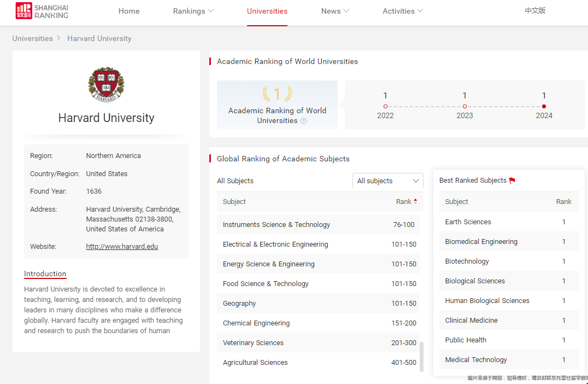The image size is (588, 384).
Task: Sort subjects using the Rank sort arrows
Action: (x=415, y=201)
